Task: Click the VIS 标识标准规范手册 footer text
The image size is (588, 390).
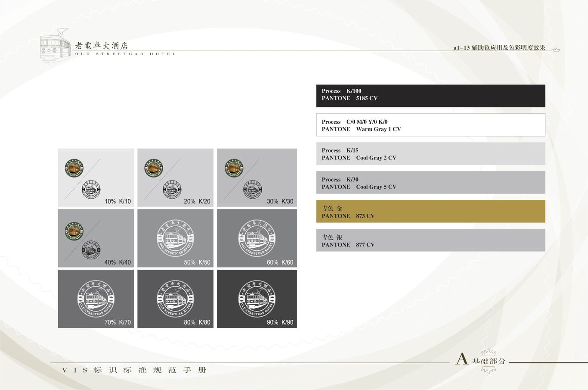Action: click(x=135, y=370)
